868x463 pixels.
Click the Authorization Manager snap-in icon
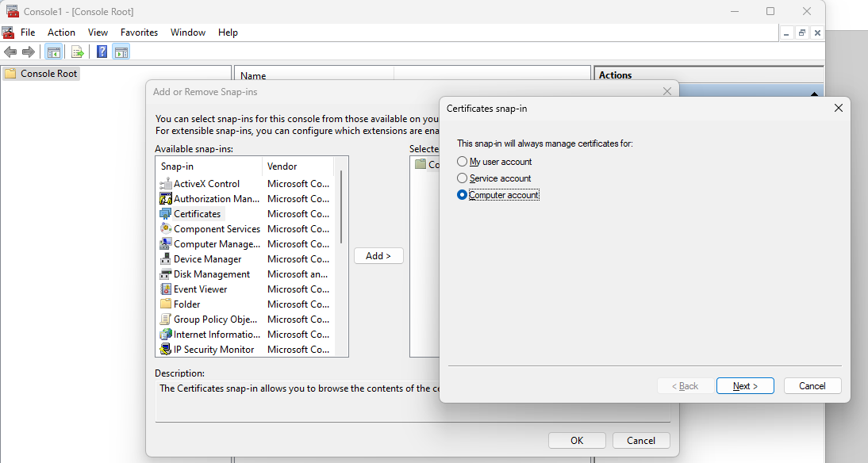click(x=166, y=198)
